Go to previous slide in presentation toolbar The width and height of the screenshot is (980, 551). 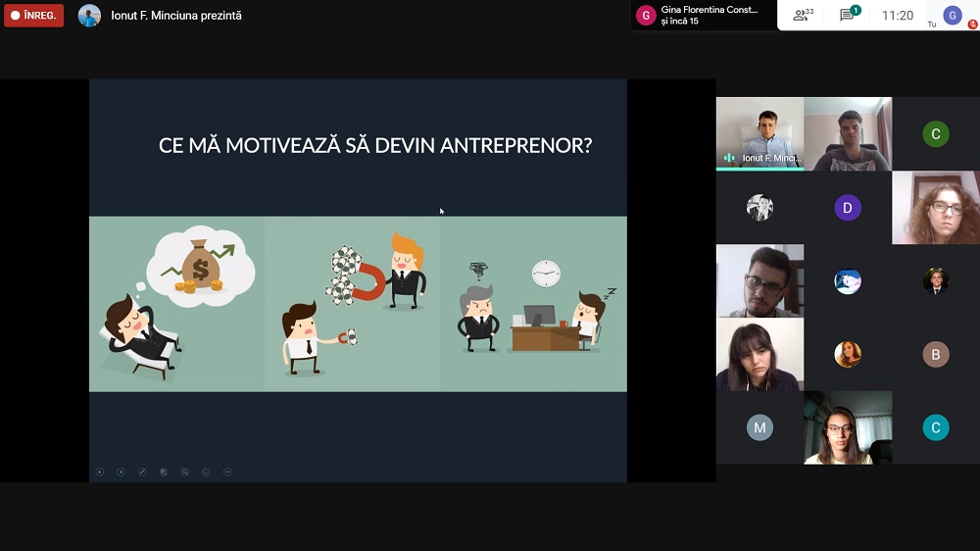click(x=100, y=472)
